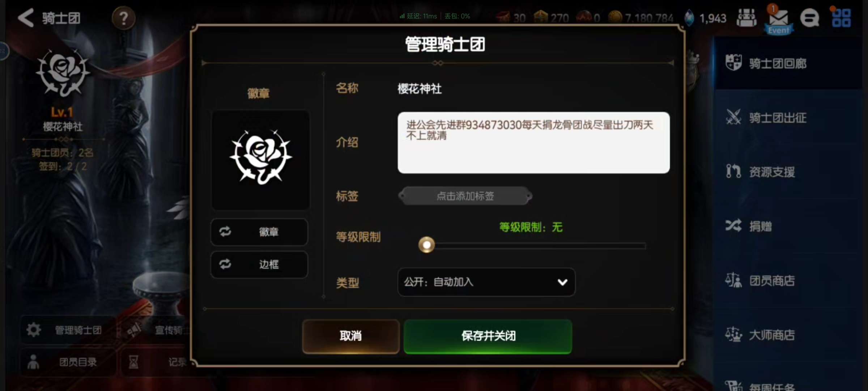Open the question mark help icon
Image resolution: width=868 pixels, height=391 pixels.
[x=123, y=18]
